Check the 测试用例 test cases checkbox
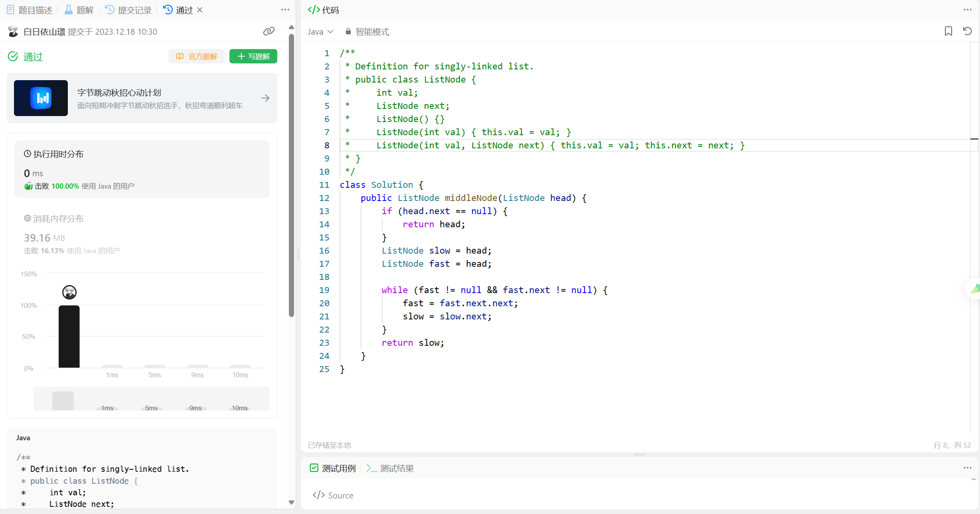 pyautogui.click(x=314, y=468)
